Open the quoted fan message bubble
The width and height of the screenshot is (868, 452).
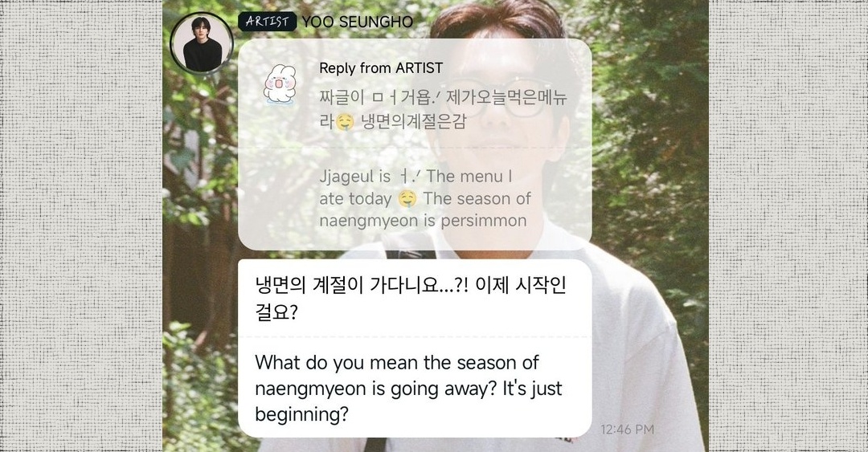click(x=415, y=145)
